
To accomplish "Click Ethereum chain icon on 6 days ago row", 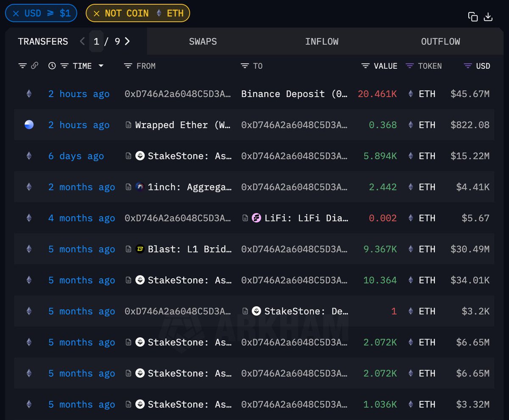I will pyautogui.click(x=29, y=156).
